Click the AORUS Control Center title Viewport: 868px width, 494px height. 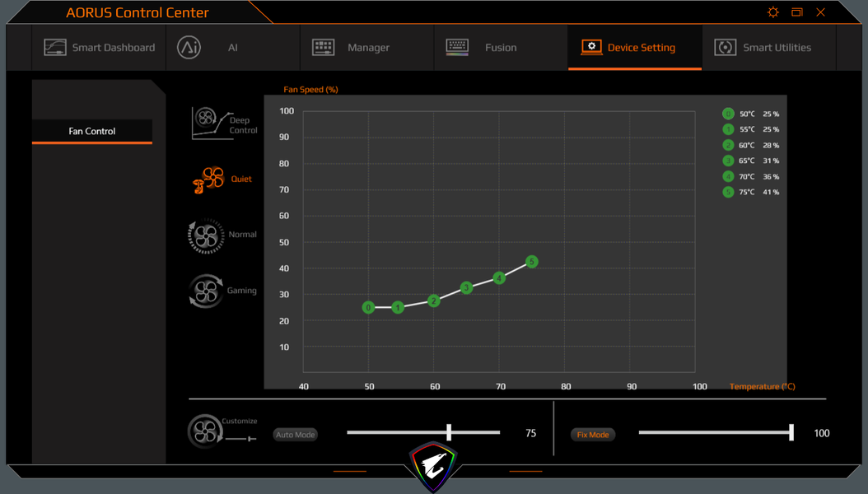click(x=138, y=12)
